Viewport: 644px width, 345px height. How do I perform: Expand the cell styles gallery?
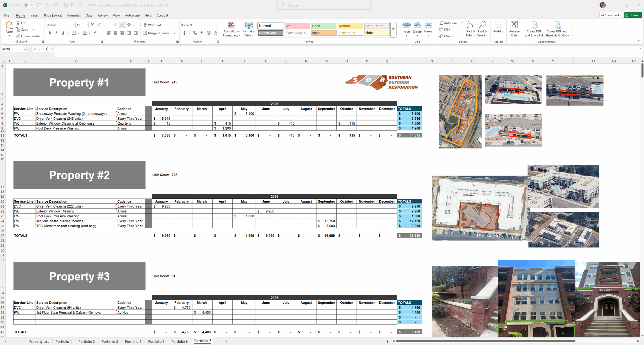pos(393,29)
